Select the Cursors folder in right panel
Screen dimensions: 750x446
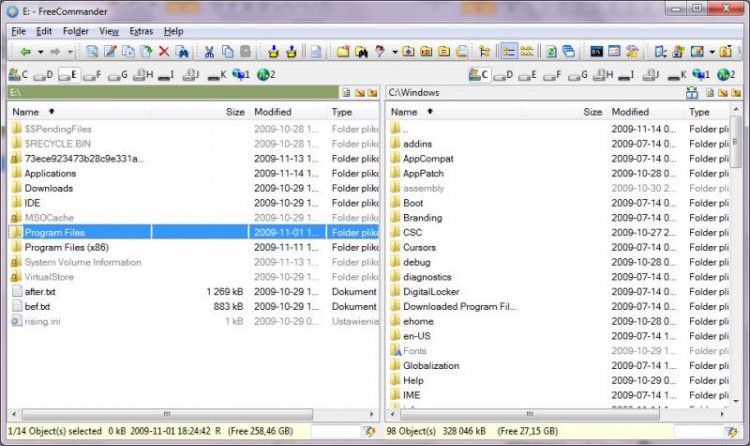[x=419, y=247]
